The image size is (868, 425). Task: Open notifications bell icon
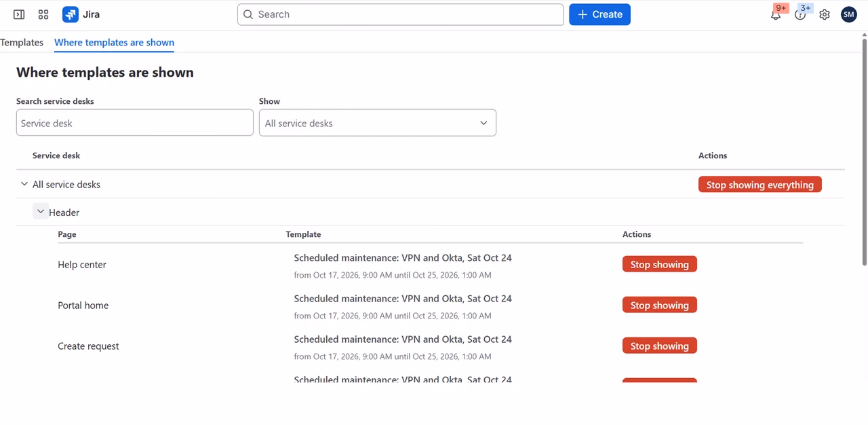point(776,14)
